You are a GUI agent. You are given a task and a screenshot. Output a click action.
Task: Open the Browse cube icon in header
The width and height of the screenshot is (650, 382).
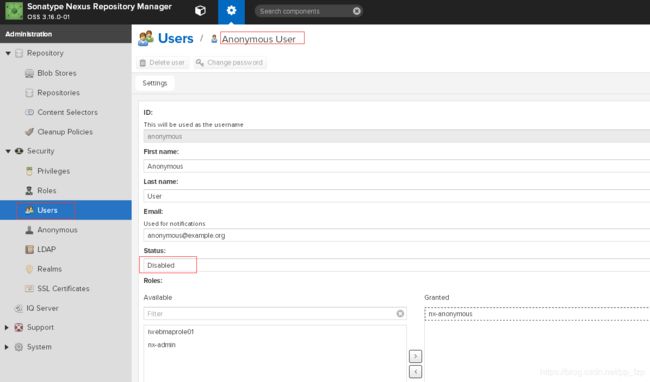click(200, 11)
